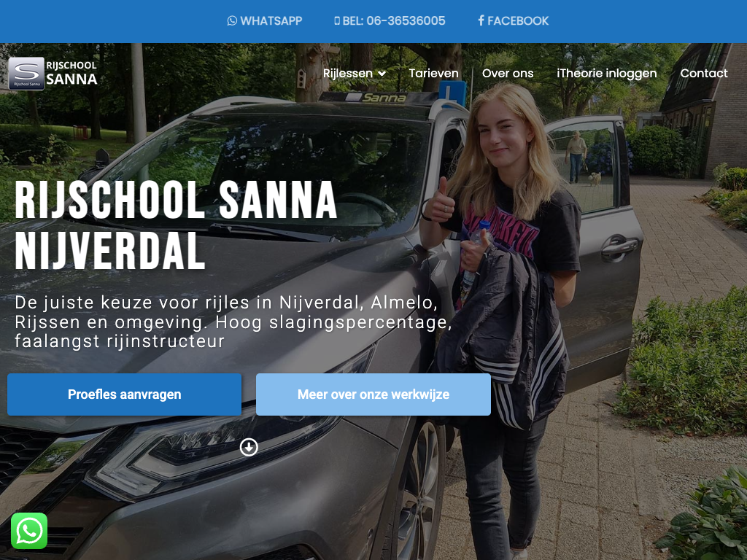Navigate to the Contact page
This screenshot has width=747, height=560.
click(x=704, y=74)
